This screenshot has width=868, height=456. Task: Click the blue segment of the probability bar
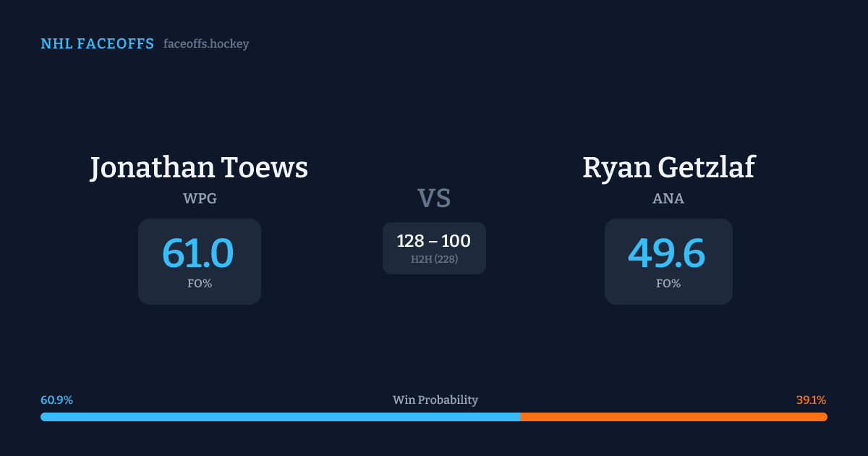point(280,417)
